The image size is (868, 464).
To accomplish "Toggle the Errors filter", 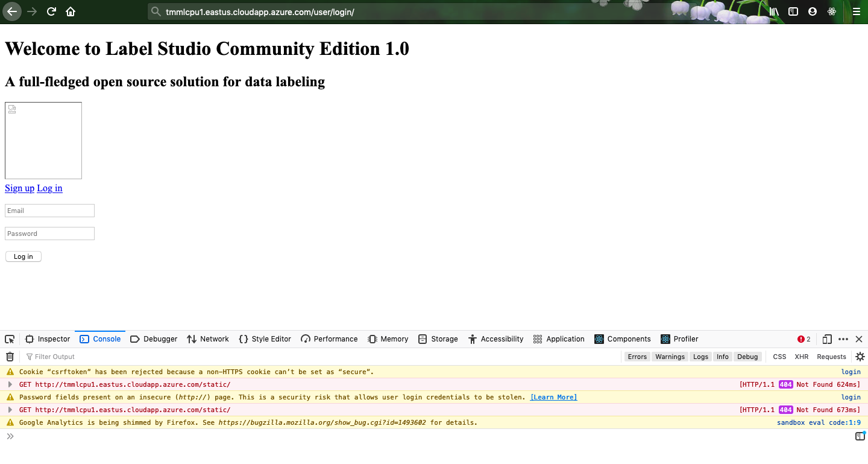I will (637, 357).
